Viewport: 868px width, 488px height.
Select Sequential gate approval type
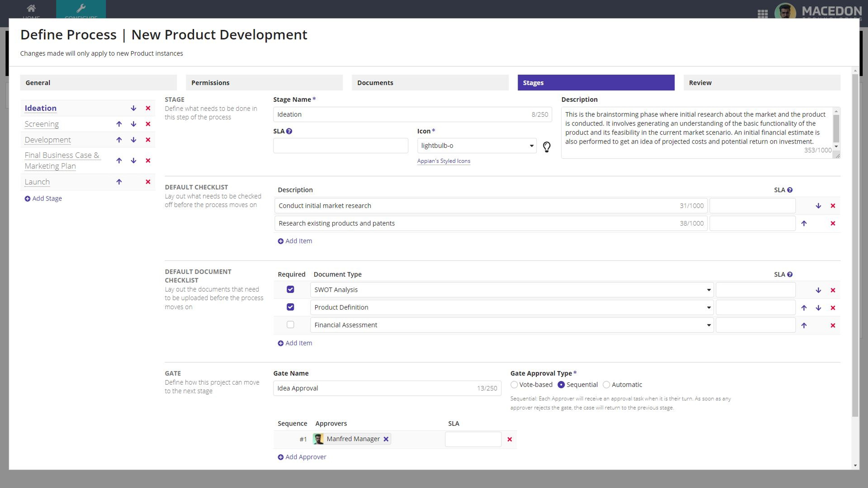pyautogui.click(x=561, y=385)
